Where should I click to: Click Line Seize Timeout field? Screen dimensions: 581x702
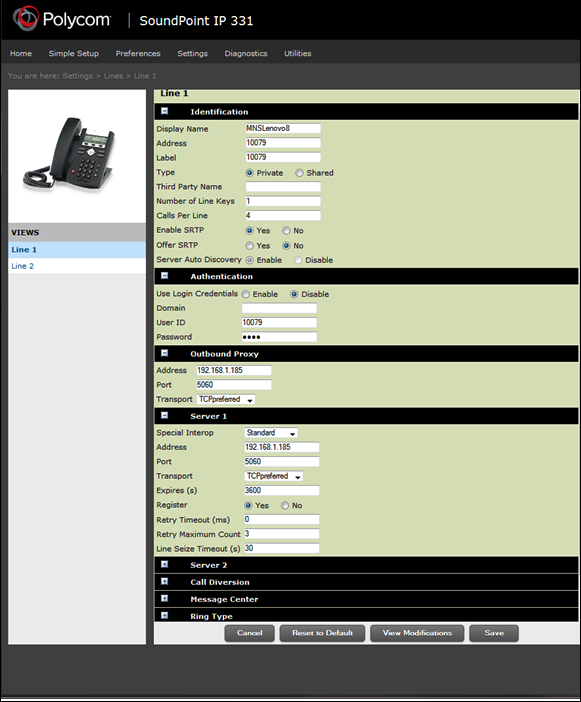[x=282, y=548]
